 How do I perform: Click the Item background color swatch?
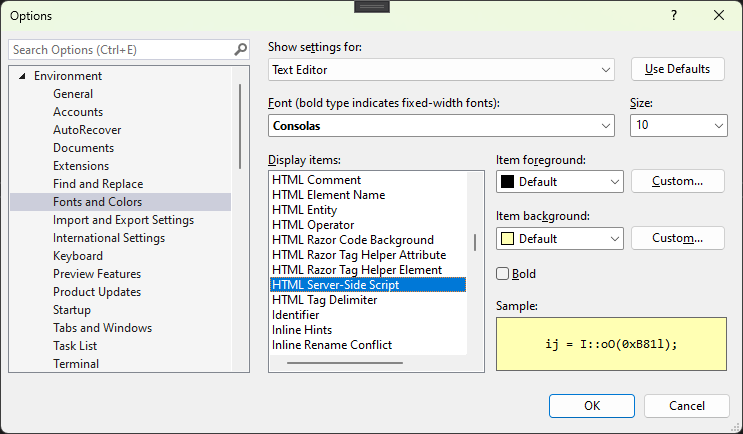pyautogui.click(x=507, y=239)
